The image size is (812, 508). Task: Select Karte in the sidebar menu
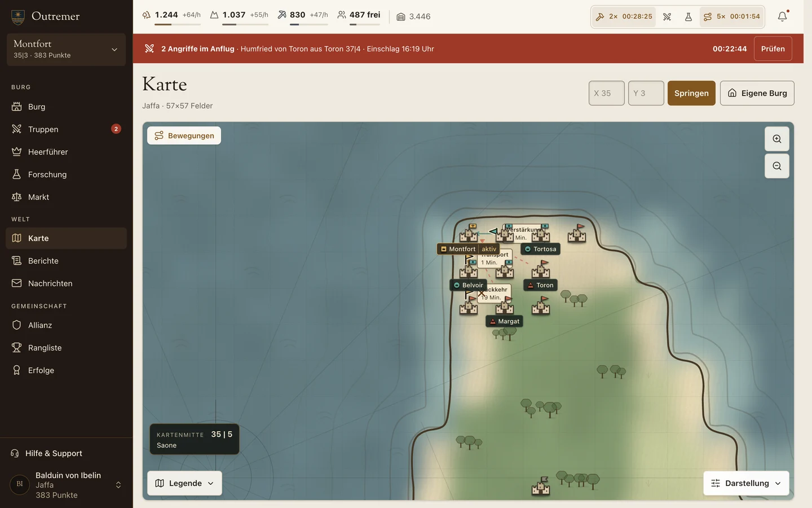pos(66,238)
